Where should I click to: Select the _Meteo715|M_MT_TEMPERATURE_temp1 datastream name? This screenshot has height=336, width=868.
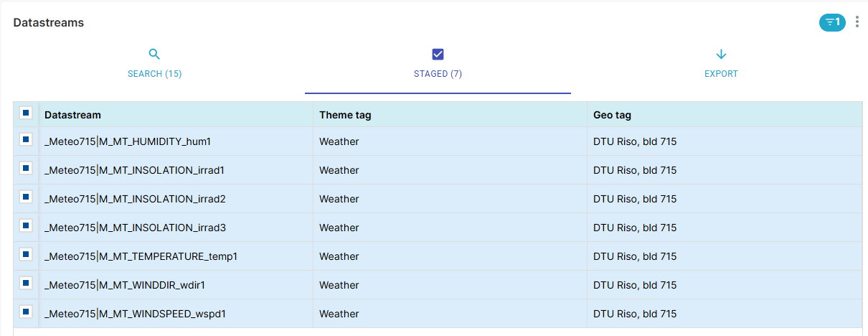pos(141,256)
